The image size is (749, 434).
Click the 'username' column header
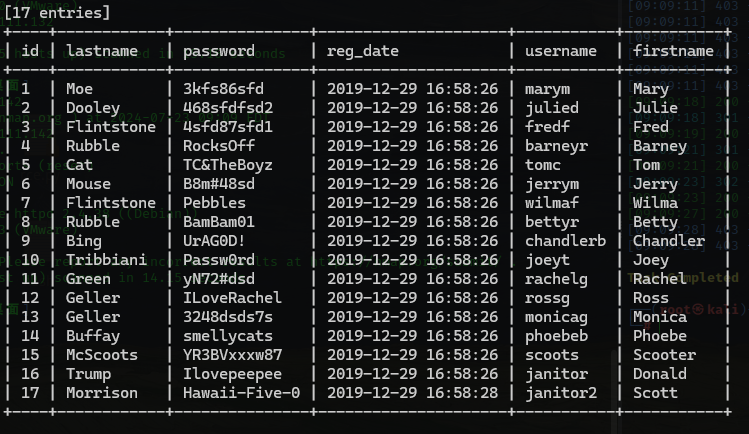tap(561, 51)
